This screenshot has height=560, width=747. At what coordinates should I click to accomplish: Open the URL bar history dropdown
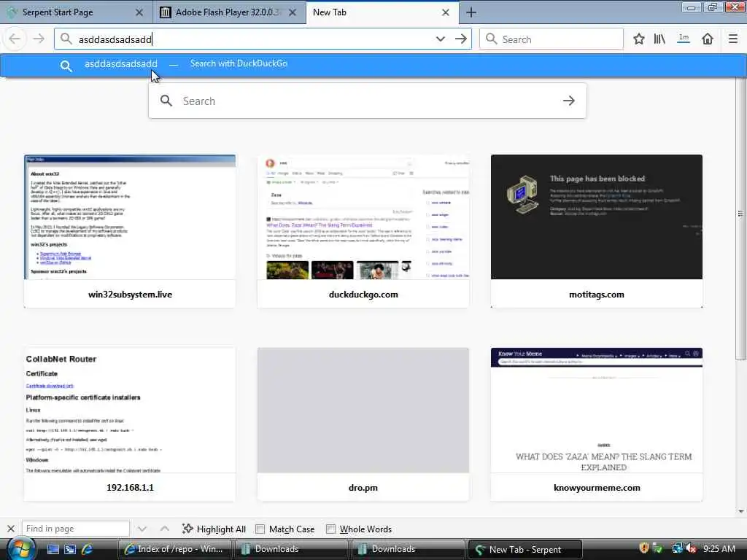click(x=440, y=39)
